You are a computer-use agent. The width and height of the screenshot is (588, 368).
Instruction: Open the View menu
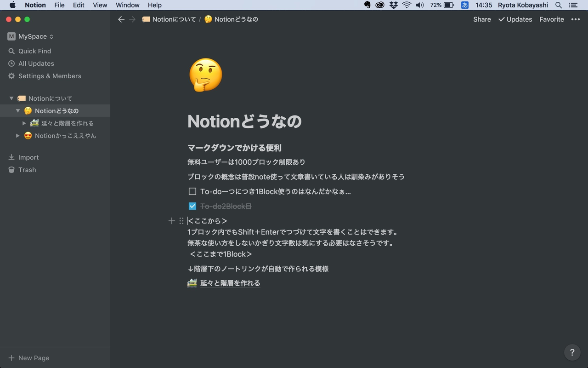pos(100,5)
